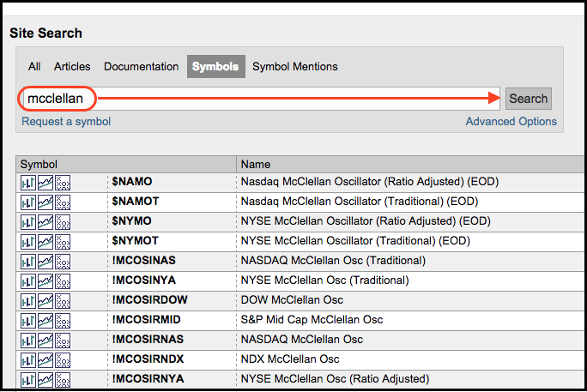587x392 pixels.
Task: Select the Symbols search tab
Action: 216,67
